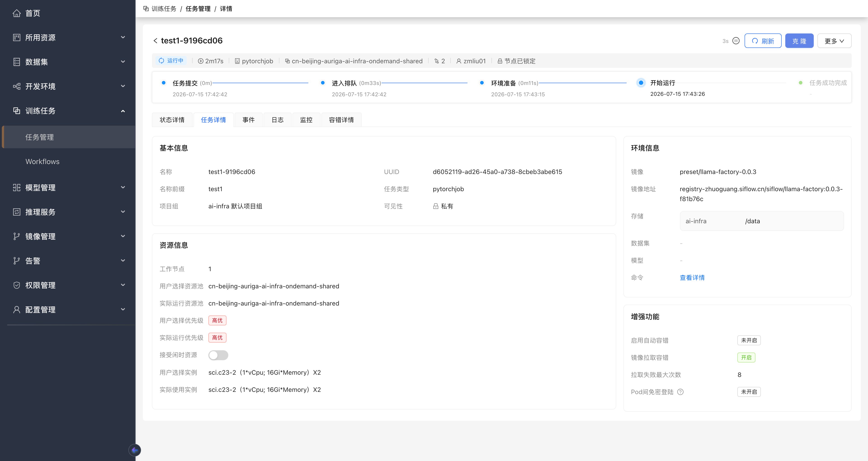Click the instance count icon beside 2

[x=437, y=61]
